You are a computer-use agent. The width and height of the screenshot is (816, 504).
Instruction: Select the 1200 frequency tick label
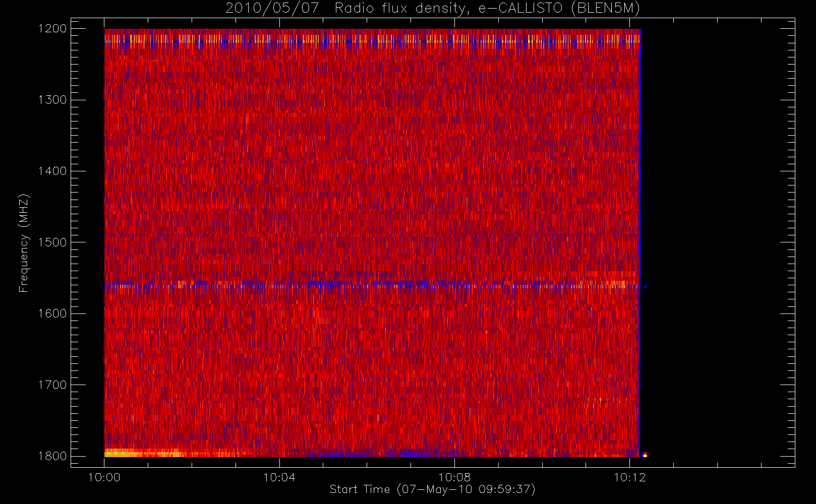52,29
